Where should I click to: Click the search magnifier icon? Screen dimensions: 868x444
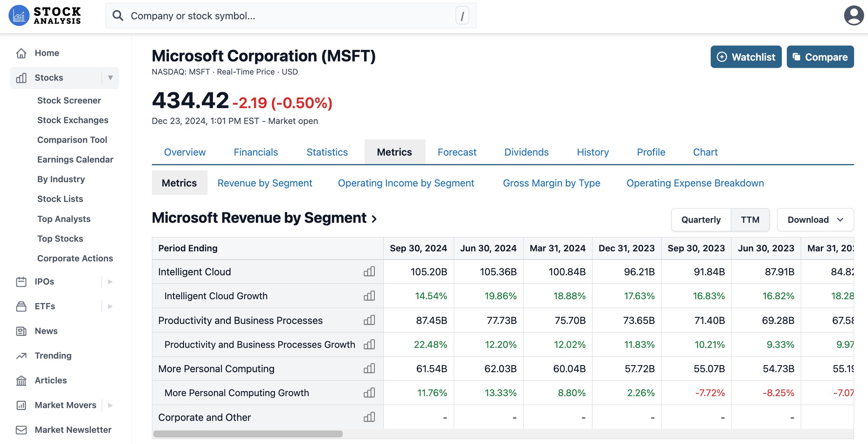[117, 15]
